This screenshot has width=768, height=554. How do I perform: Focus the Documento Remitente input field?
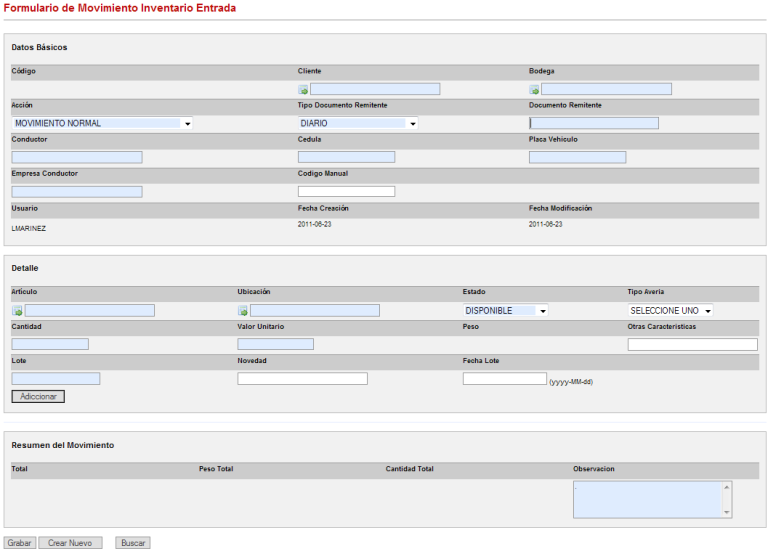coord(593,123)
